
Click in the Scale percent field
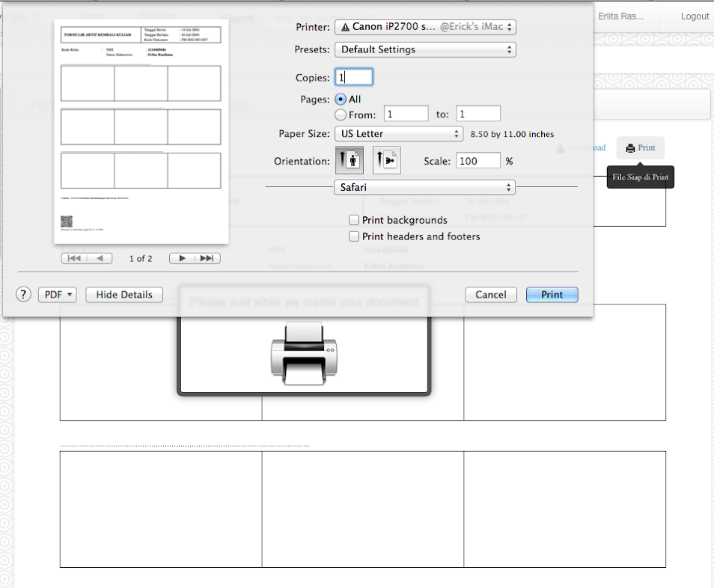pyautogui.click(x=478, y=161)
